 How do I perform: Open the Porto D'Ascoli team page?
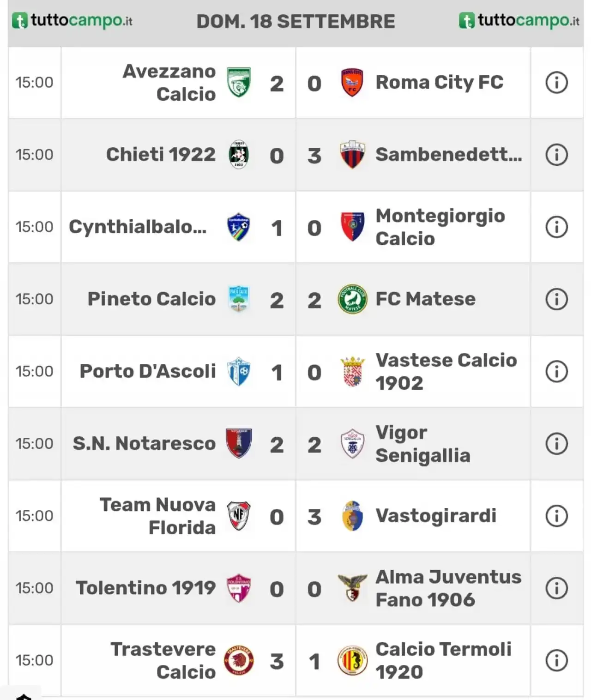point(148,371)
